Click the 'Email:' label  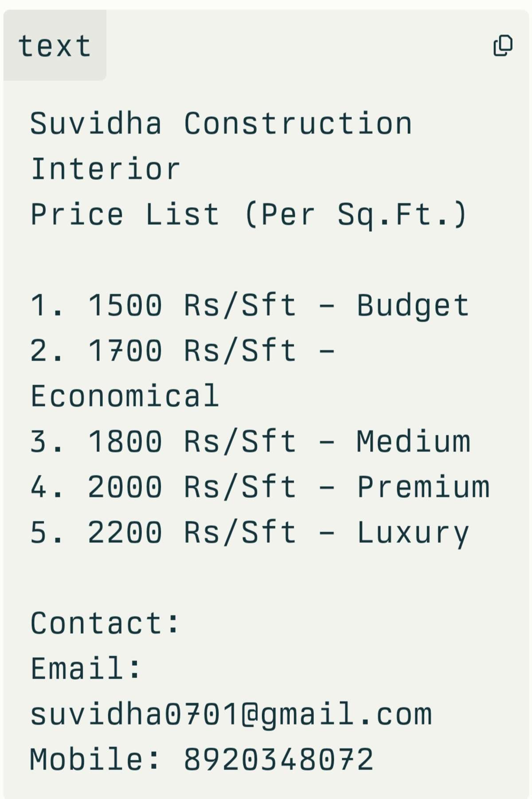coord(85,669)
